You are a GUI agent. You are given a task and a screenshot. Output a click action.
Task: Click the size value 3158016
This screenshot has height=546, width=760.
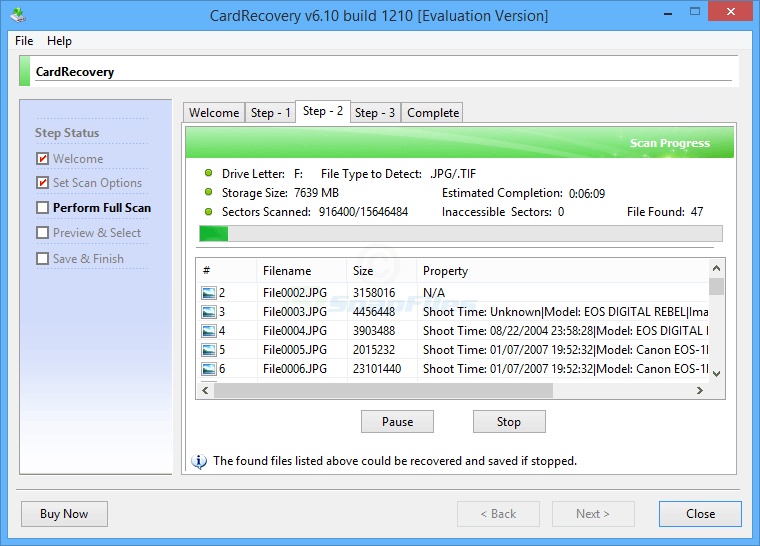click(374, 293)
